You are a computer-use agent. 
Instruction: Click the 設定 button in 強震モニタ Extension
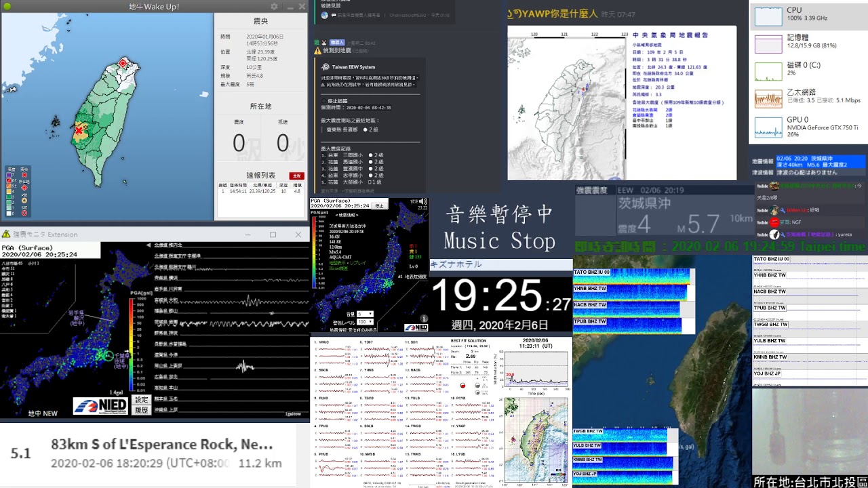click(x=140, y=400)
